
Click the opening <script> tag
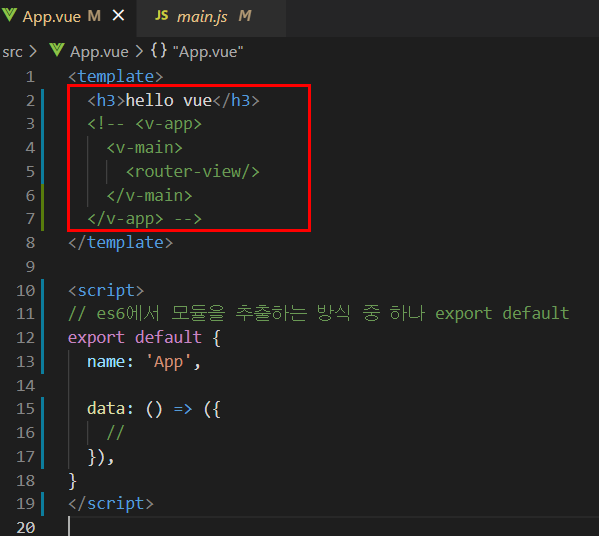pyautogui.click(x=106, y=290)
